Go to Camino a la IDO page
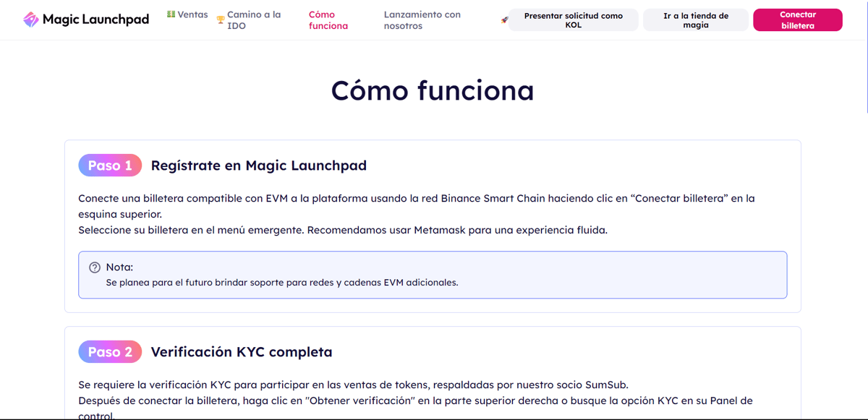 click(x=254, y=20)
